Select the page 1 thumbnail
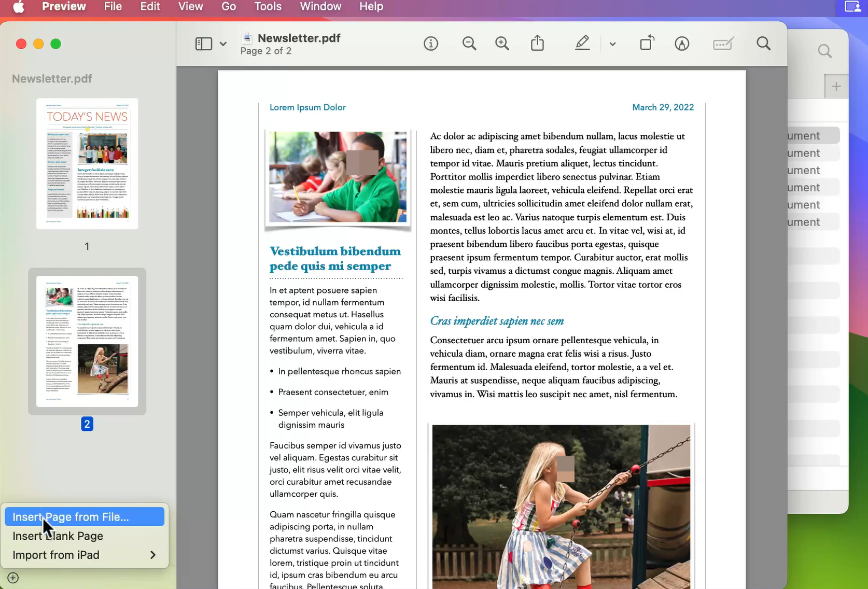The height and width of the screenshot is (589, 868). 87,164
